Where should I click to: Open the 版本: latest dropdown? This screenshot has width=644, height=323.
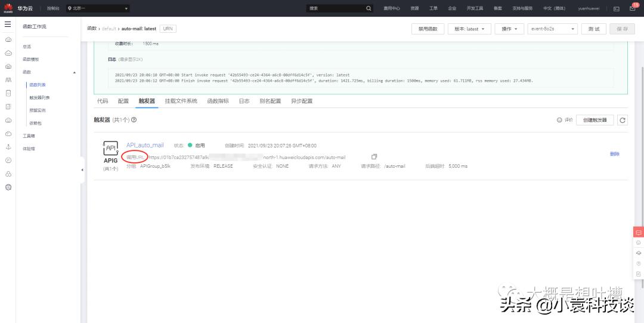[469, 29]
